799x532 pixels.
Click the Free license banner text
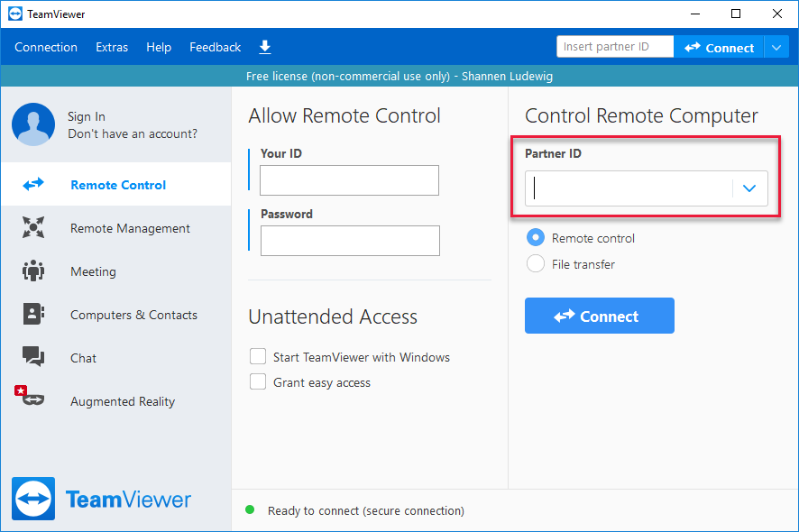tap(399, 77)
